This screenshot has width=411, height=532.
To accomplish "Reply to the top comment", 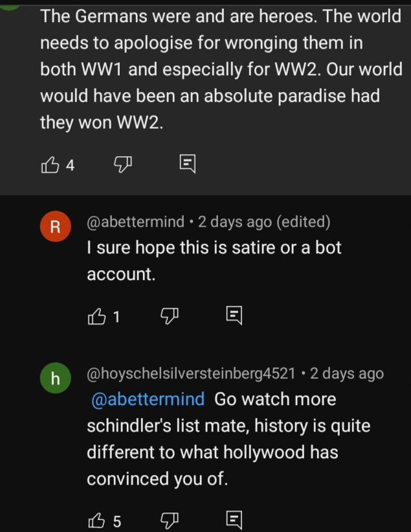I will pos(187,164).
